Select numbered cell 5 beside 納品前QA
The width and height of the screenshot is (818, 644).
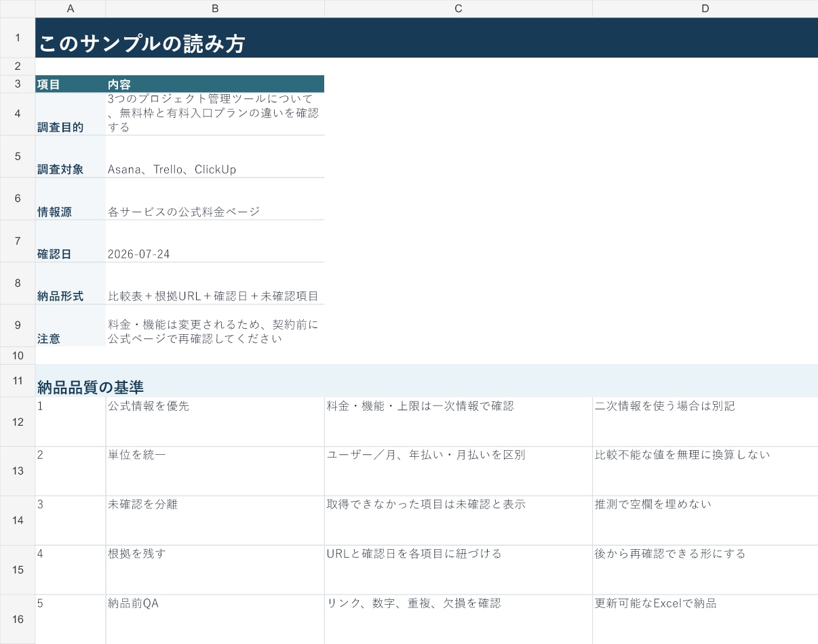[71, 619]
